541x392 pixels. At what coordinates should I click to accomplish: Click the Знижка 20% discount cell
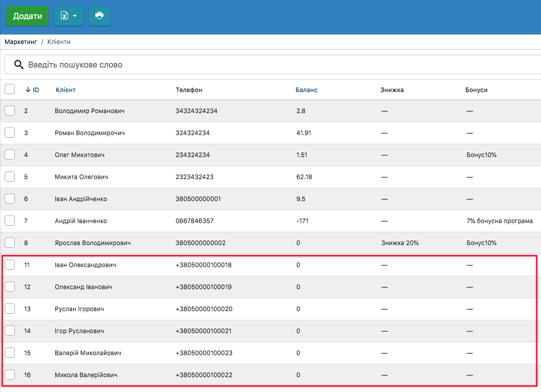(x=400, y=243)
